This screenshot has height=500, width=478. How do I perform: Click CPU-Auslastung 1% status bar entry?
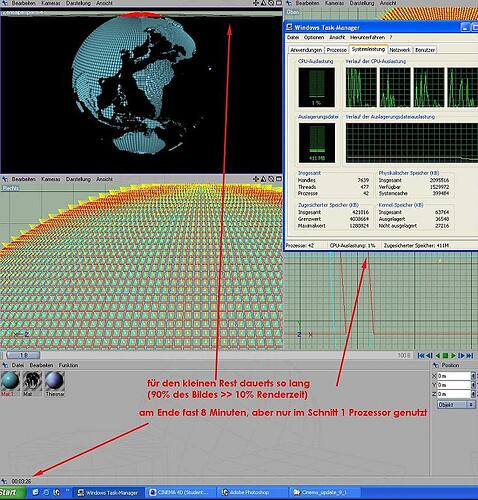353,246
